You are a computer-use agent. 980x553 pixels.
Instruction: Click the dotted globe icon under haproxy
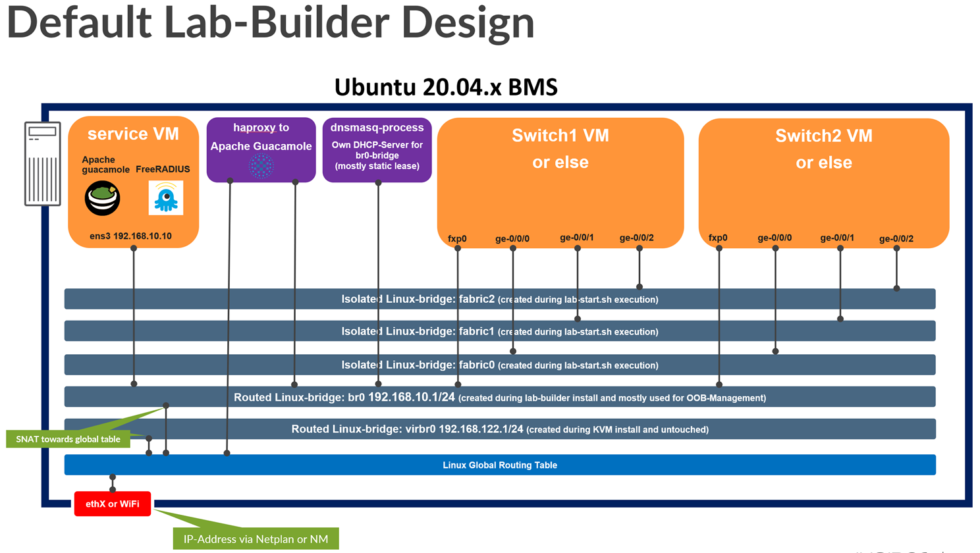click(261, 166)
